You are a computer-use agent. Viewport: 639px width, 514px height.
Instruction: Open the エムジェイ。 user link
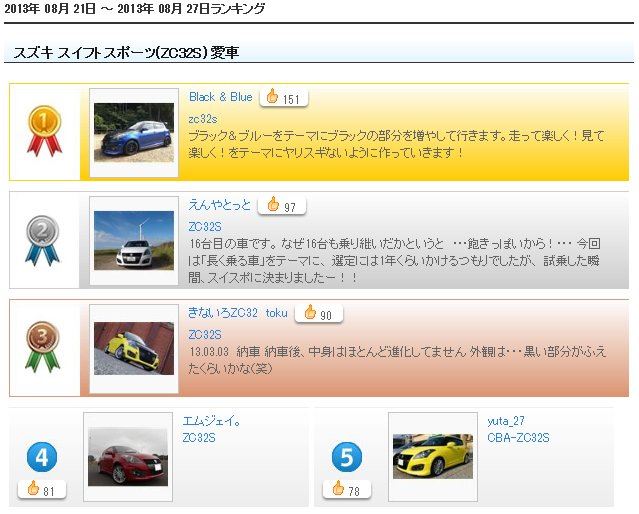(212, 421)
